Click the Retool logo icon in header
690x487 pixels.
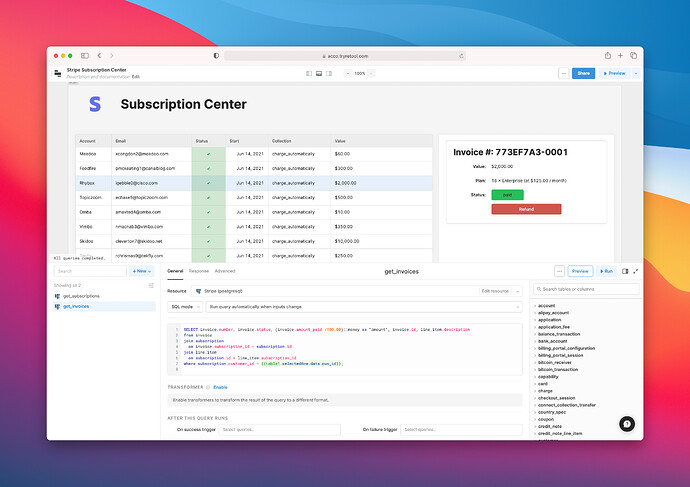[56, 73]
